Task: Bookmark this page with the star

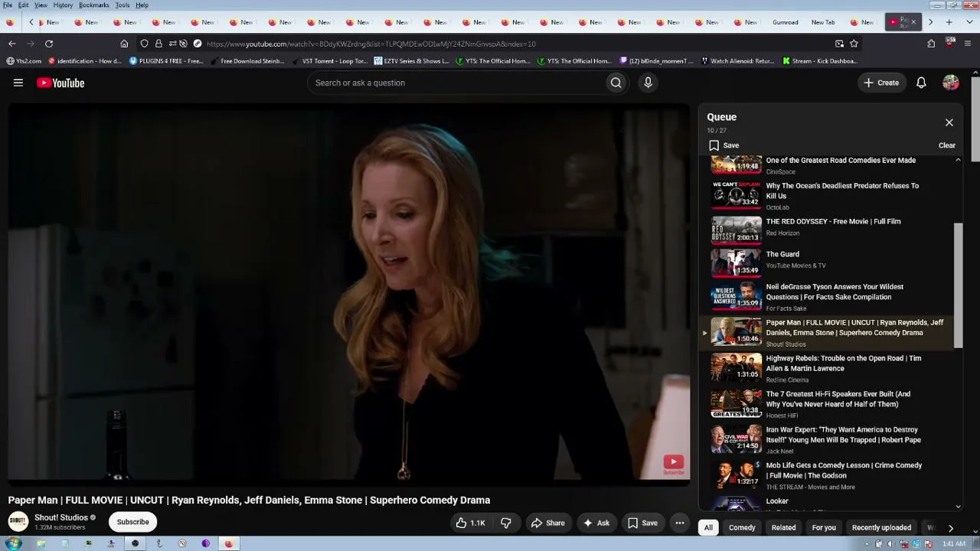Action: [x=854, y=44]
